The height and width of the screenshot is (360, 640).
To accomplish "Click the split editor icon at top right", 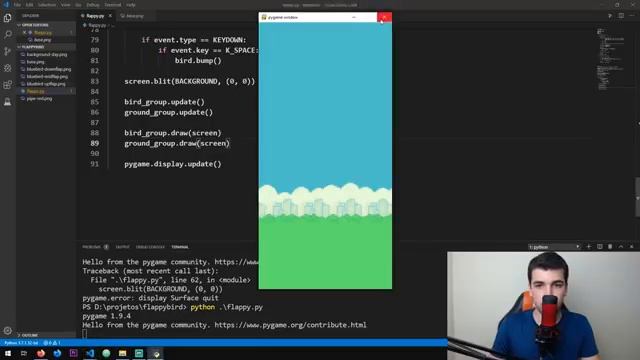I will tap(621, 16).
